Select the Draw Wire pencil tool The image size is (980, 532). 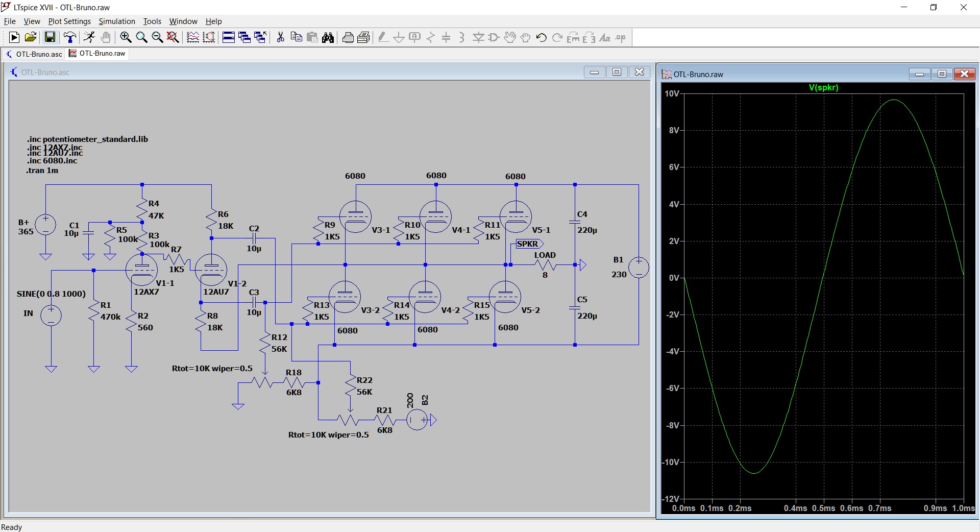tap(383, 37)
